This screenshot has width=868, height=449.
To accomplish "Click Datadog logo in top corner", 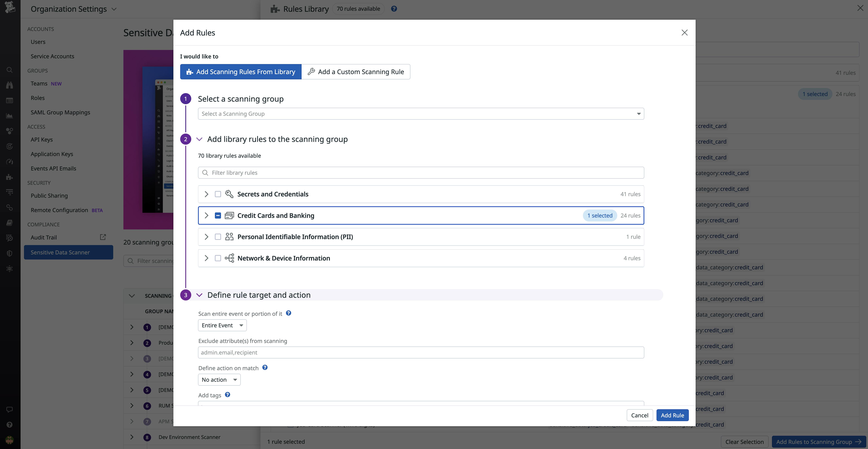I will tap(10, 7).
